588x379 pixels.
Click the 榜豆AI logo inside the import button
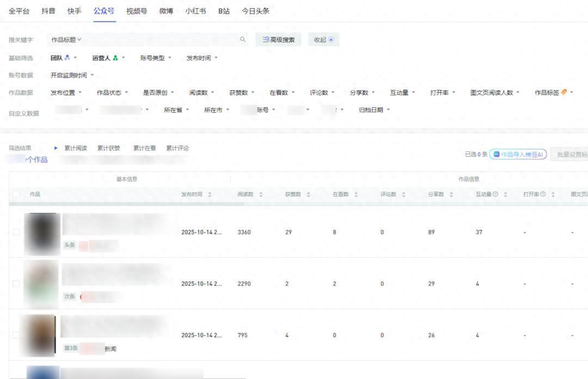pos(497,154)
